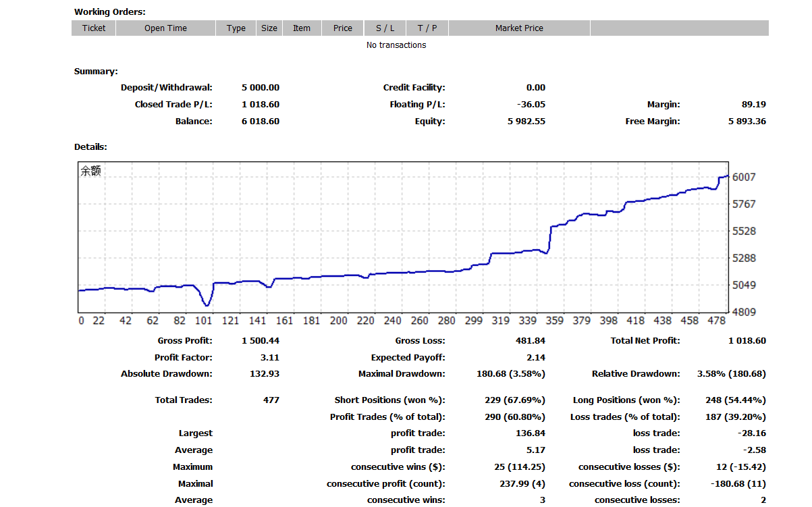
Task: Click the 4809 y-axis label on chart
Action: 744,312
